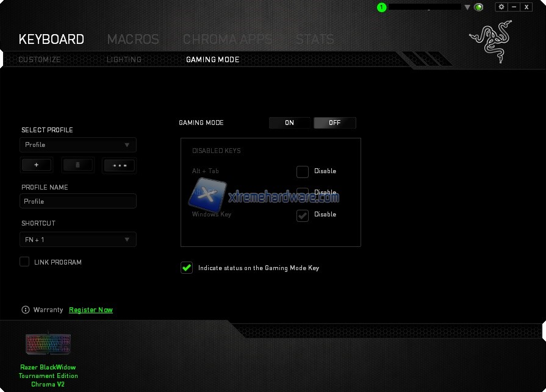Expand the Select Profile dropdown

point(77,145)
